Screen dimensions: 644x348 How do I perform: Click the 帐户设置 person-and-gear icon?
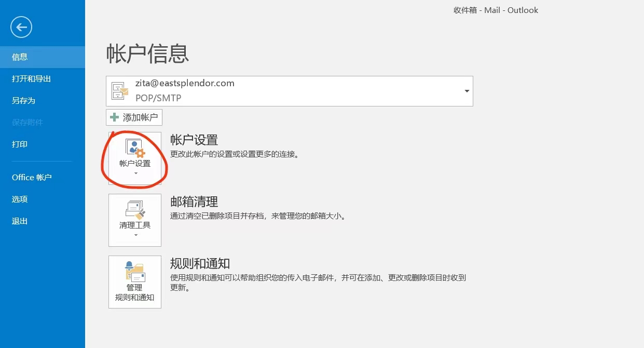click(x=135, y=148)
